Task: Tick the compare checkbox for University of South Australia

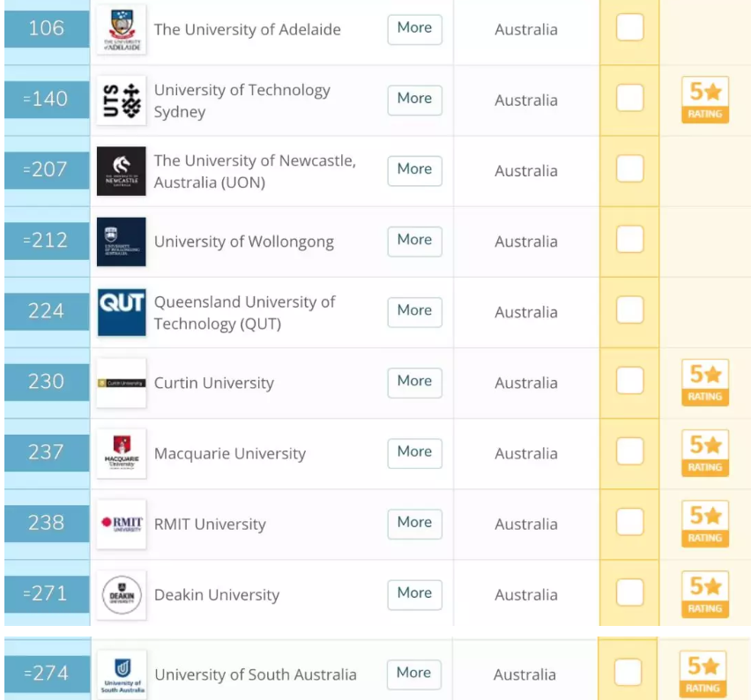Action: [x=628, y=672]
